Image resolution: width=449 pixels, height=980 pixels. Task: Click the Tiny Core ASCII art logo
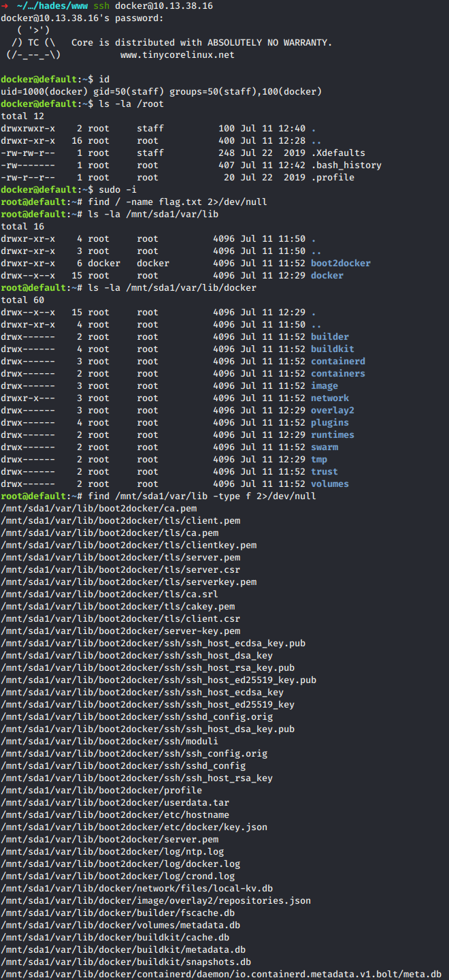31,42
